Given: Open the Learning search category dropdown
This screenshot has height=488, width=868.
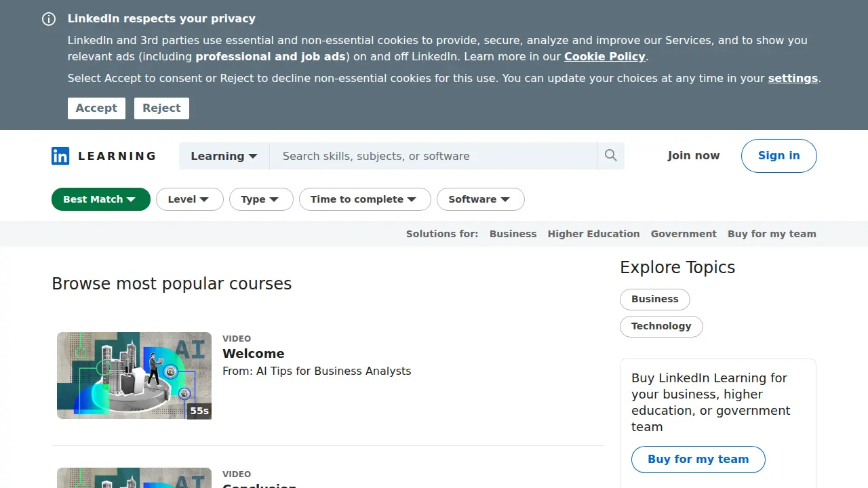Looking at the screenshot, I should (x=224, y=156).
